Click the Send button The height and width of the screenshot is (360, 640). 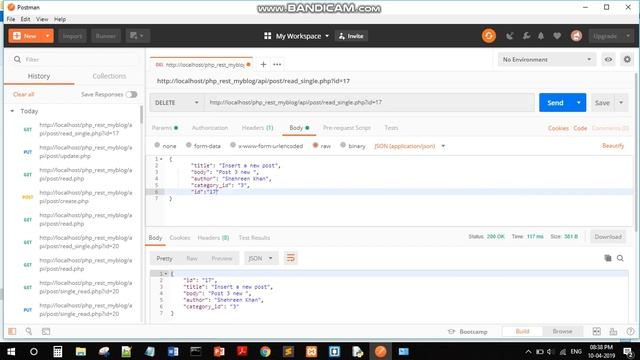(556, 102)
